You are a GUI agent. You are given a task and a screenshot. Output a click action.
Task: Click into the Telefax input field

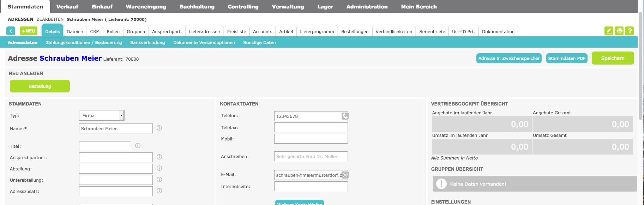point(311,127)
